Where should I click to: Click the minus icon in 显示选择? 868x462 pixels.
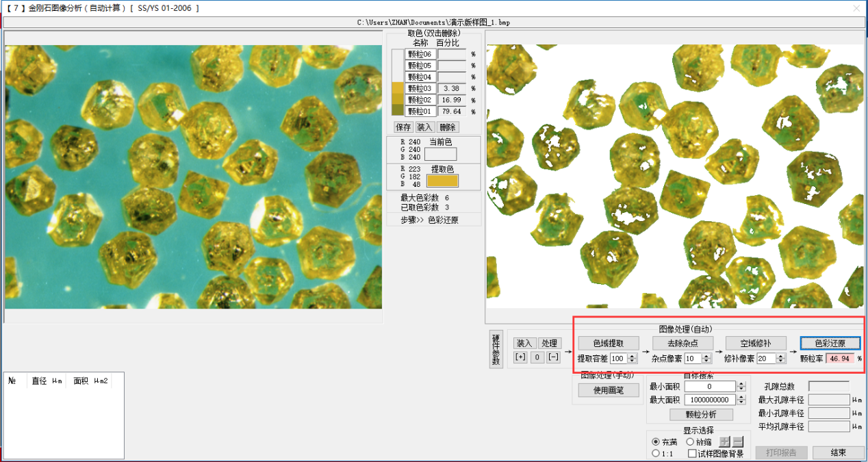click(x=738, y=441)
